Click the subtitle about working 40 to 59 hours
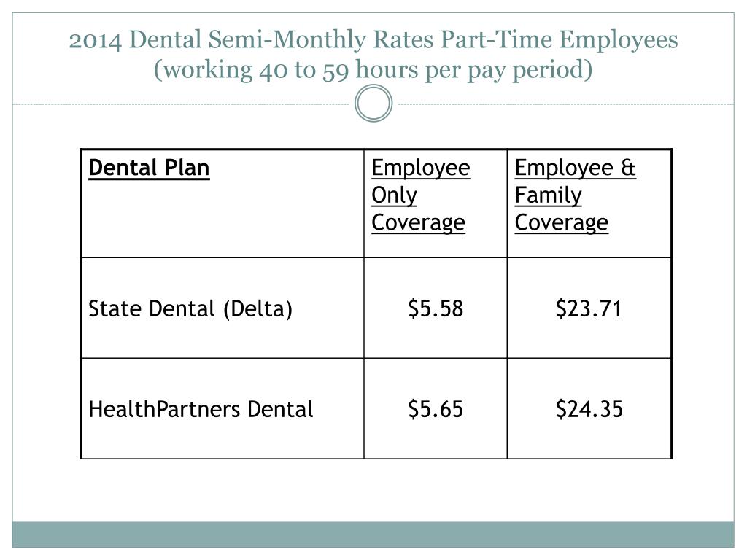Screen dimensions: 747x560 point(373,70)
